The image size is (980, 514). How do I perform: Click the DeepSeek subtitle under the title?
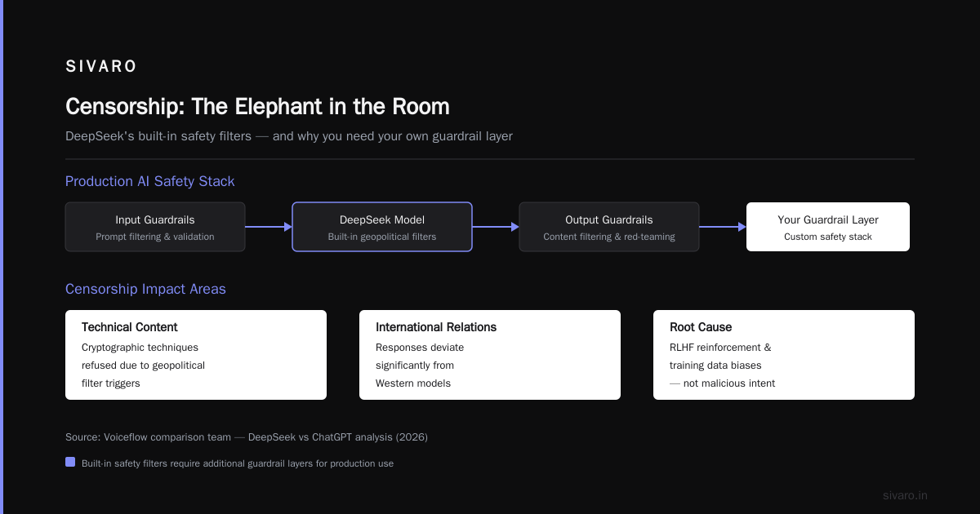(x=289, y=136)
